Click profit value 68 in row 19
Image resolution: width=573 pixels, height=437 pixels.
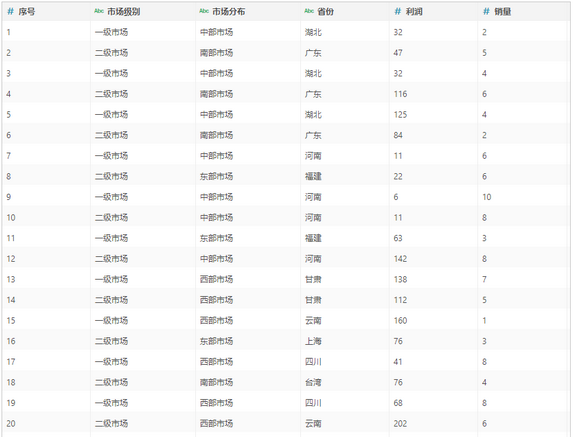[398, 403]
